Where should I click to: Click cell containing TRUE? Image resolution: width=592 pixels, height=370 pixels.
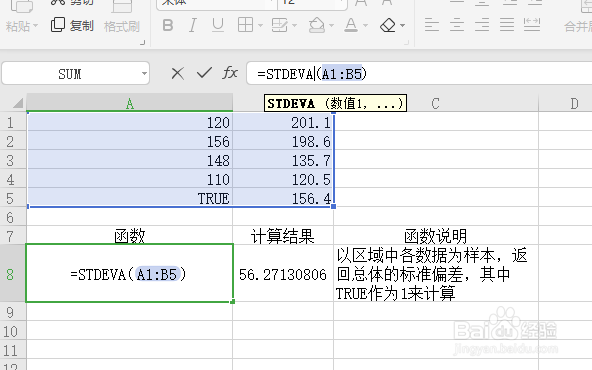click(130, 198)
